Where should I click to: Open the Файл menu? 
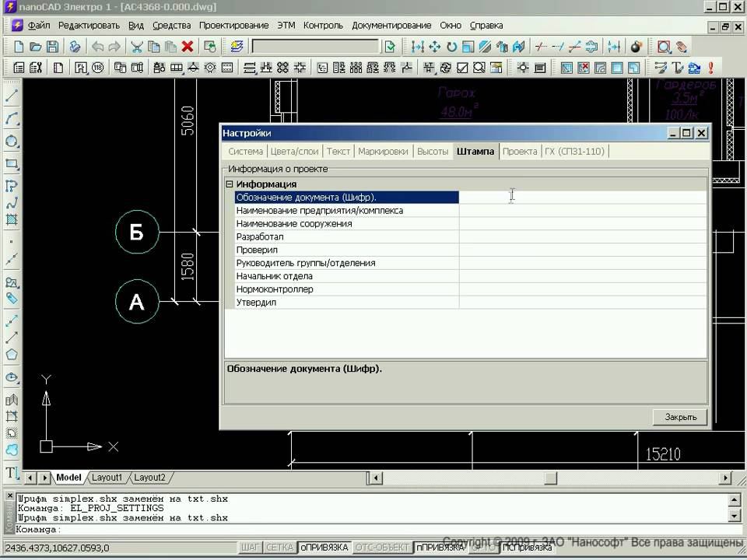pos(39,25)
